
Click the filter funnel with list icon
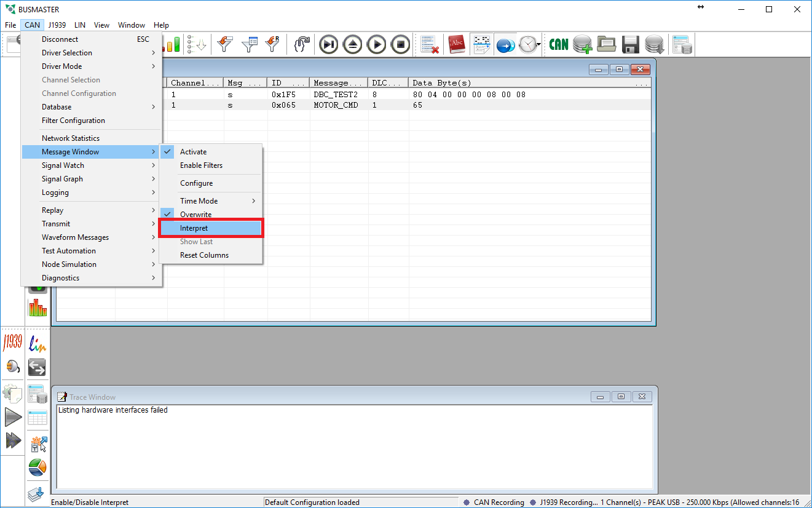pyautogui.click(x=250, y=44)
